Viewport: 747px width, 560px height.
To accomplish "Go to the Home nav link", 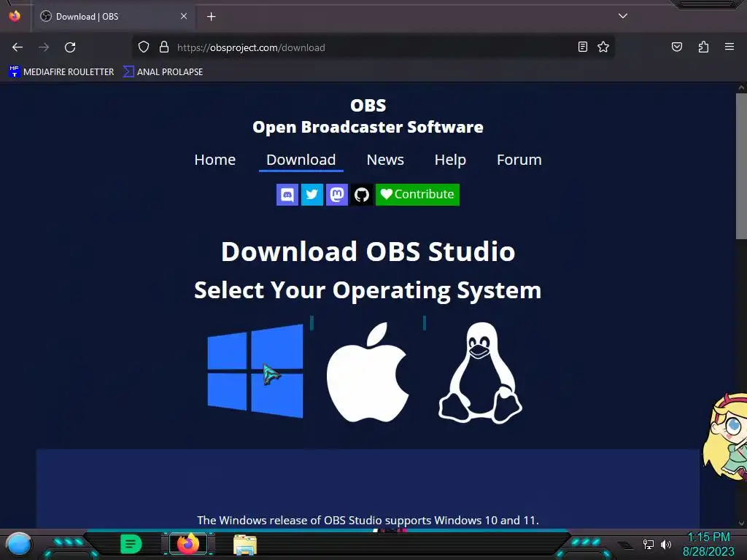I will click(215, 160).
